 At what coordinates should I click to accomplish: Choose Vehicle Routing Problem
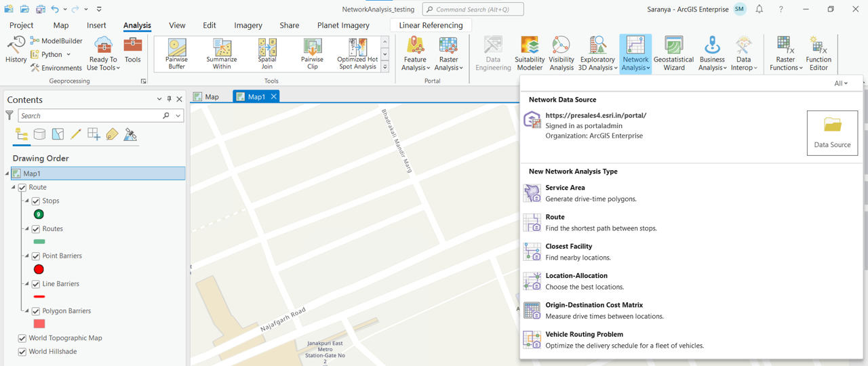tap(692, 340)
